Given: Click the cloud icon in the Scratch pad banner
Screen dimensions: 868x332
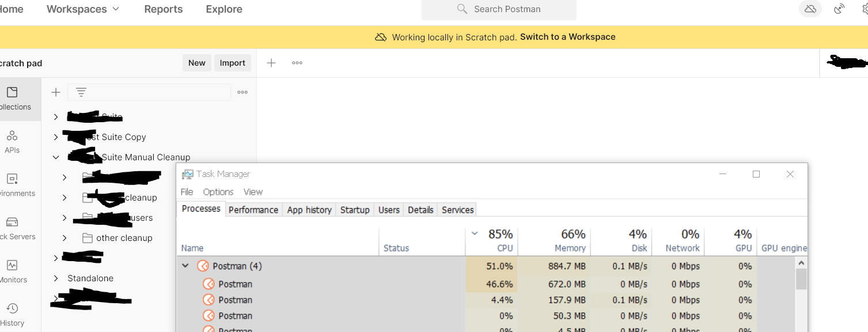Looking at the screenshot, I should point(381,37).
